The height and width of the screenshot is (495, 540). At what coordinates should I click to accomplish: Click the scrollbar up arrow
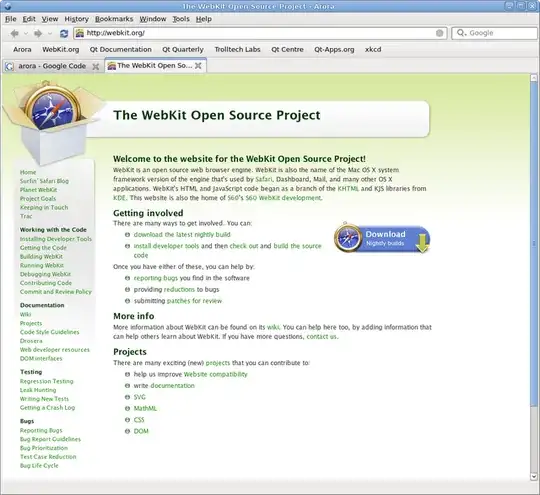534,78
